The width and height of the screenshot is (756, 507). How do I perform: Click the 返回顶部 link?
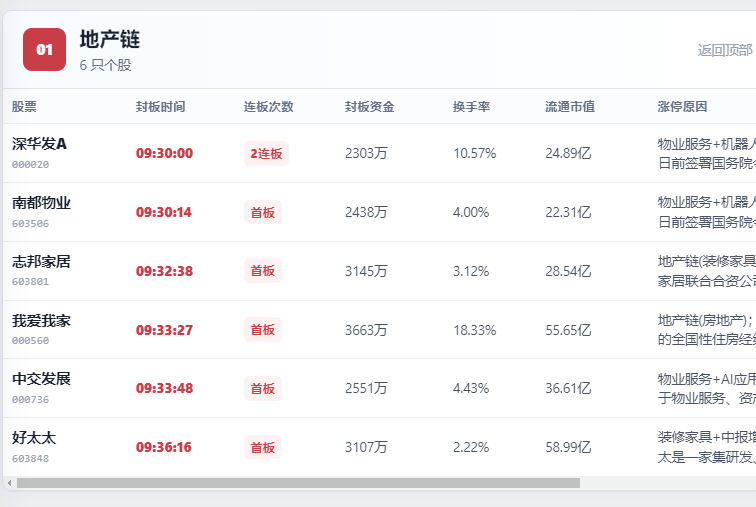[725, 50]
